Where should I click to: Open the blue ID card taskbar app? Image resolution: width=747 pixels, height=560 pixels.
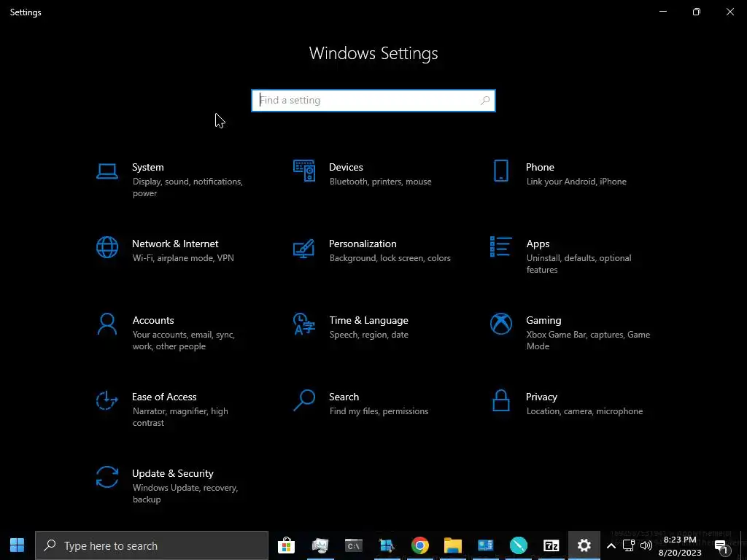coord(485,545)
